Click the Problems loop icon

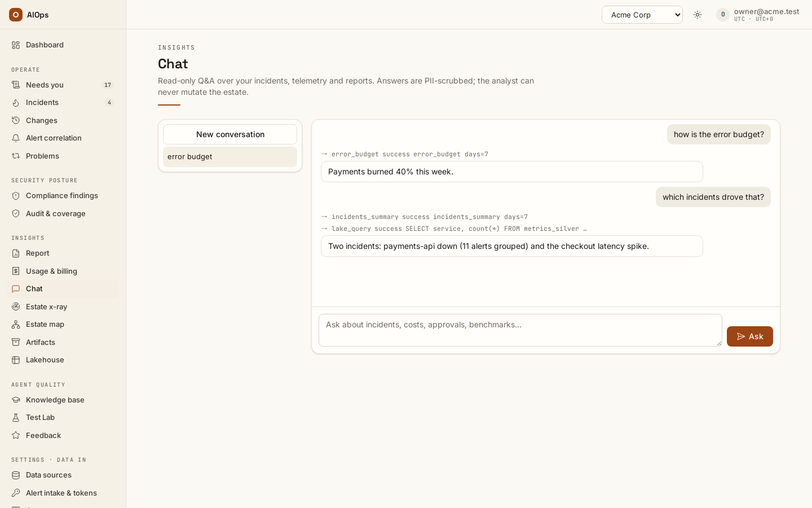click(x=16, y=156)
